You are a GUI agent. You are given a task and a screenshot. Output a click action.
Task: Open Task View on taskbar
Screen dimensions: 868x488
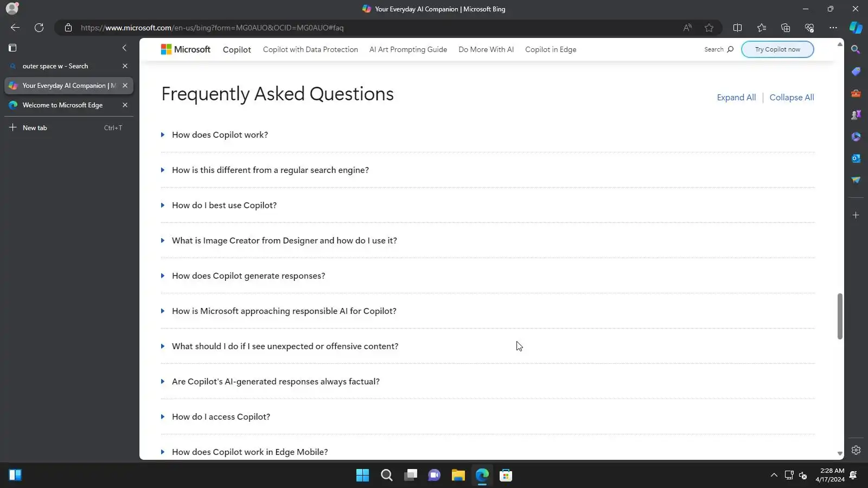[411, 476]
